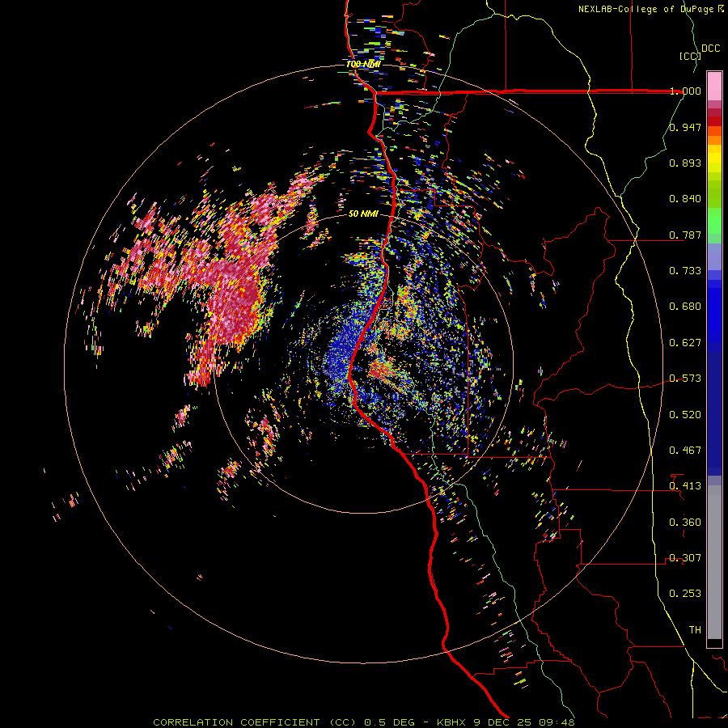Click the KBHX station identifier in footer
Viewport: 728px width, 728px height.
(x=453, y=722)
